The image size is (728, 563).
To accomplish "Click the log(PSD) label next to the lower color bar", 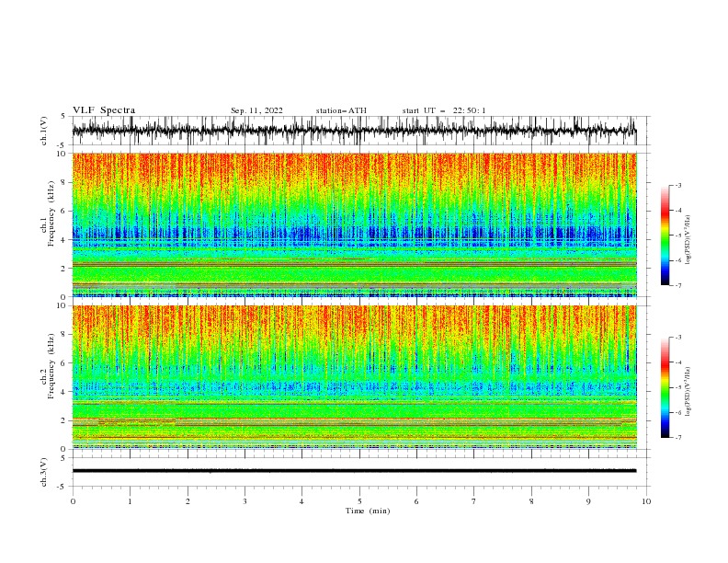I will [688, 391].
